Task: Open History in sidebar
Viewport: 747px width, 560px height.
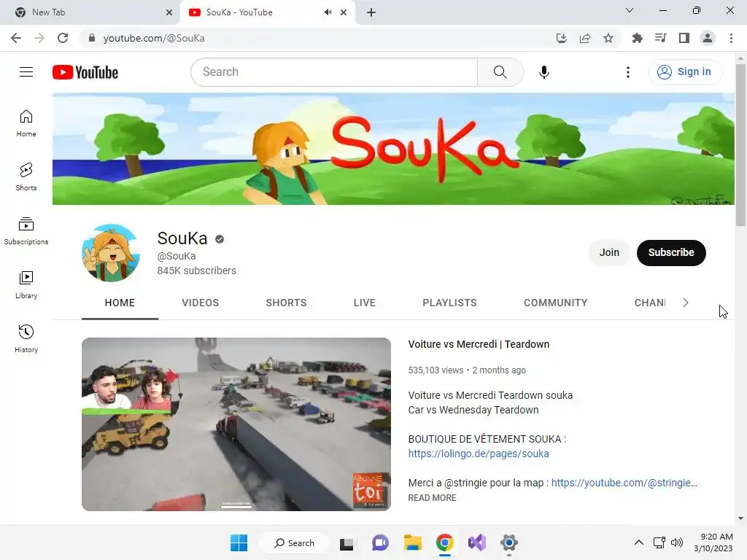Action: coord(26,338)
